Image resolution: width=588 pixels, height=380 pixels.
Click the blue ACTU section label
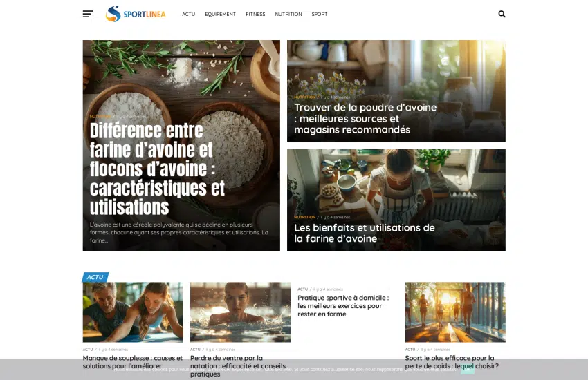[x=95, y=277]
